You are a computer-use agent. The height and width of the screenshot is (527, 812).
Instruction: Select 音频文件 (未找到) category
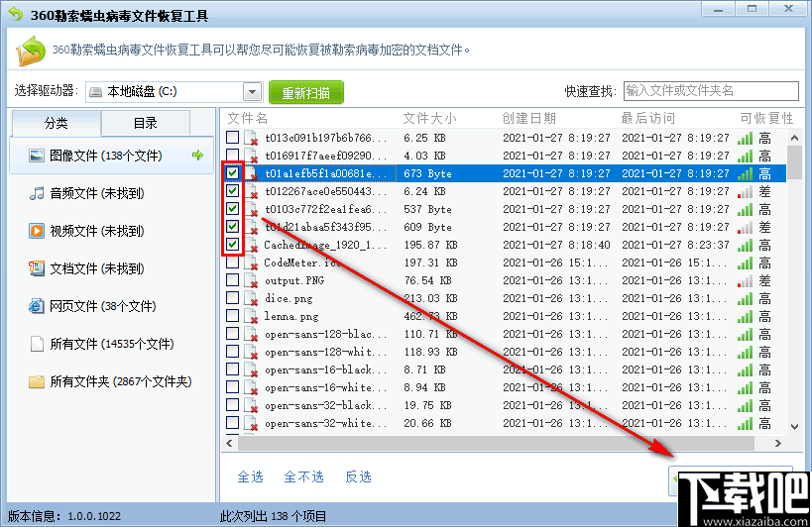pos(111,193)
